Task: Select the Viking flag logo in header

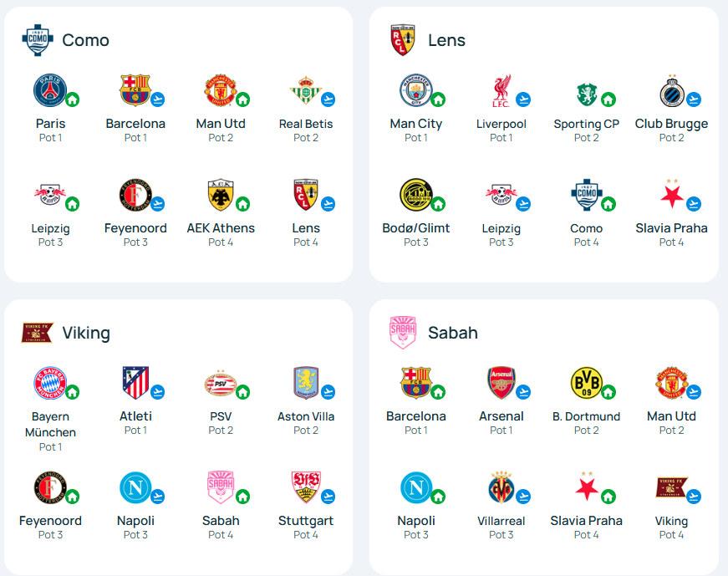Action: pos(37,333)
